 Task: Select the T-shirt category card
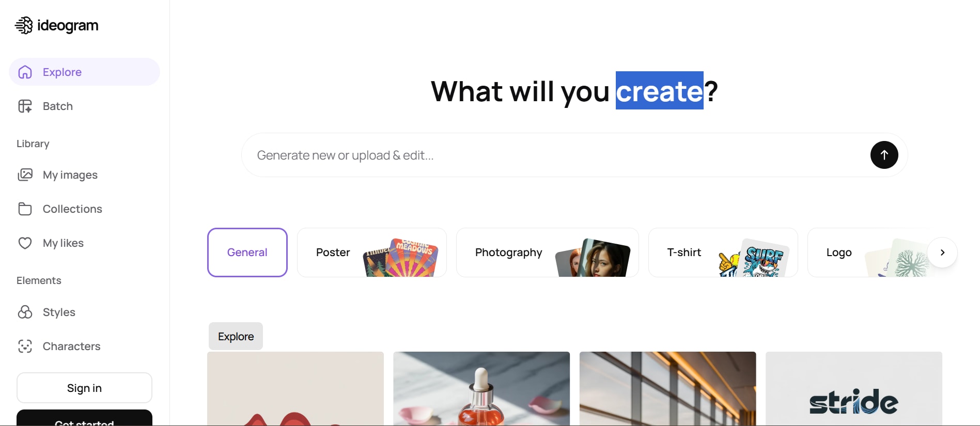coord(723,253)
